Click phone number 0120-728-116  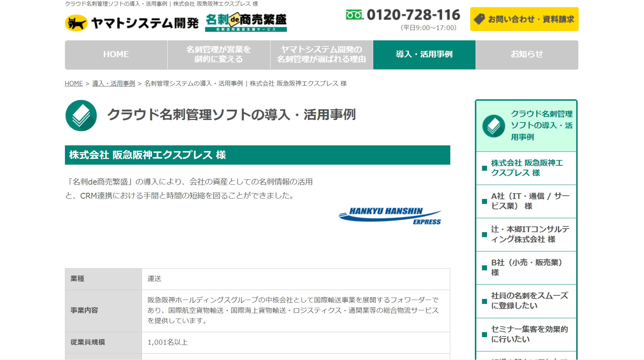click(x=414, y=15)
